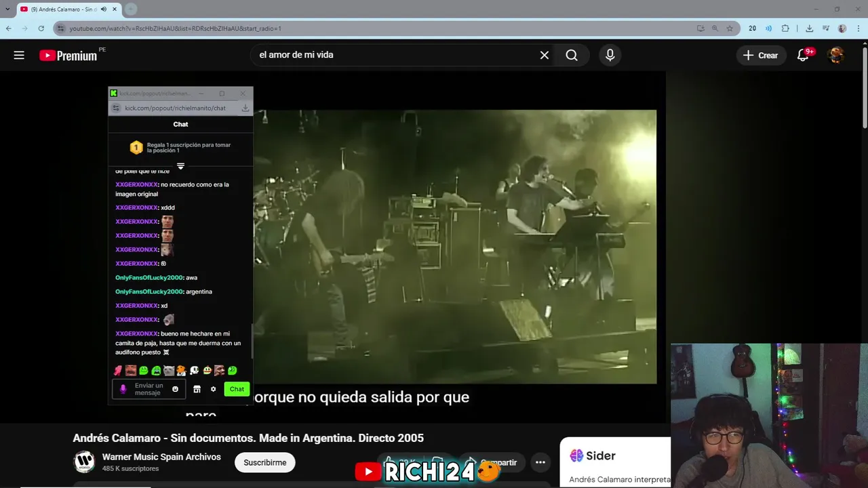This screenshot has height=488, width=868.
Task: Open the Crear button
Action: [x=760, y=56]
